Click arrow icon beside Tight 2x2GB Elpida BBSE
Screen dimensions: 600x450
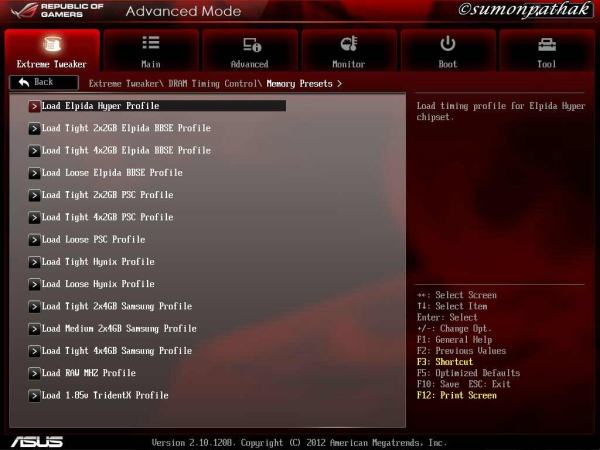34,129
